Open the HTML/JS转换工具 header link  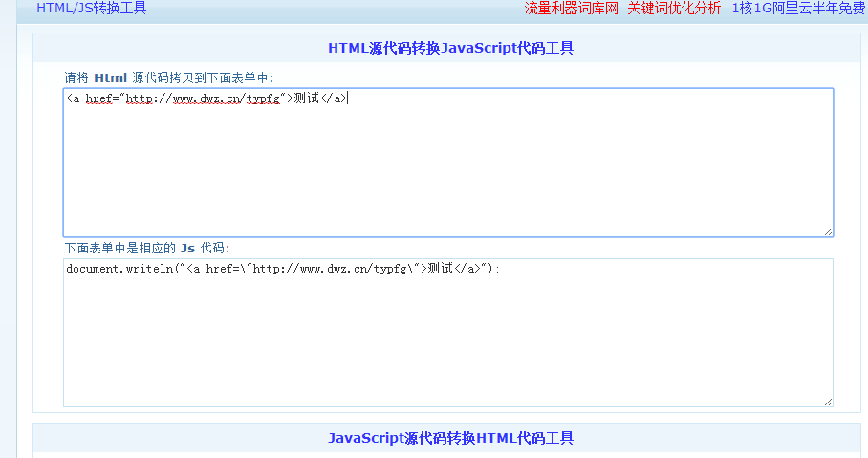pyautogui.click(x=92, y=8)
